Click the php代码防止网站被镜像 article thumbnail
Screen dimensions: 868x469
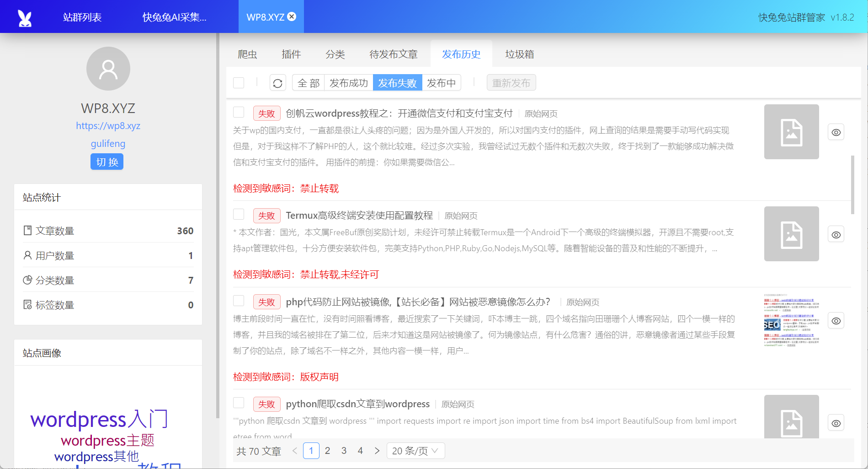click(792, 320)
